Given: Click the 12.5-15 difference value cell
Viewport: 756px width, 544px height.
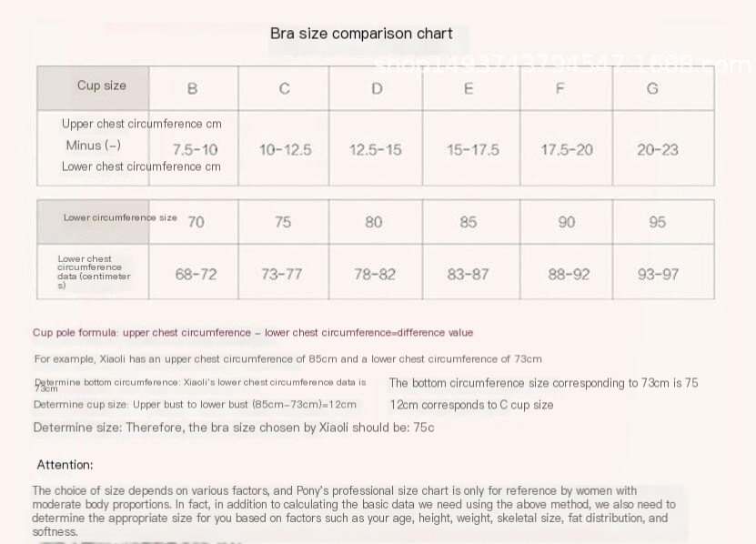Looking at the screenshot, I should point(376,149).
